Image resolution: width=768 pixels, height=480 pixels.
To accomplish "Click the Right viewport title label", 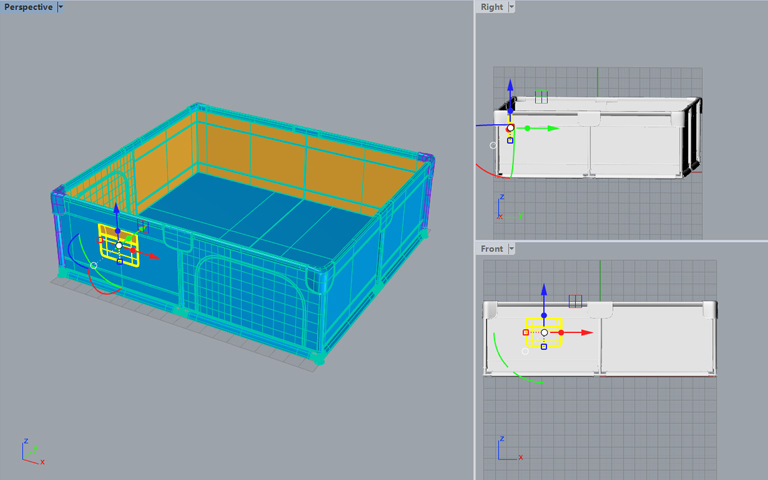I will coord(491,7).
